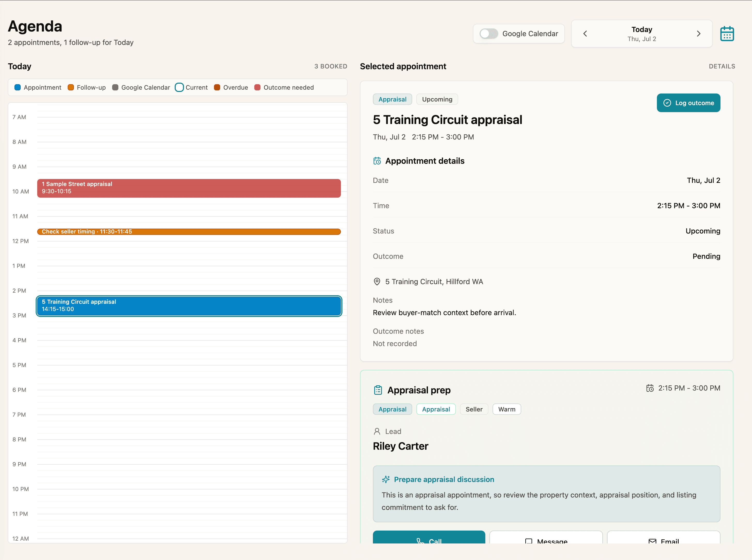The height and width of the screenshot is (560, 752).
Task: Click the orange Follow-up legend swatch
Action: pos(71,88)
